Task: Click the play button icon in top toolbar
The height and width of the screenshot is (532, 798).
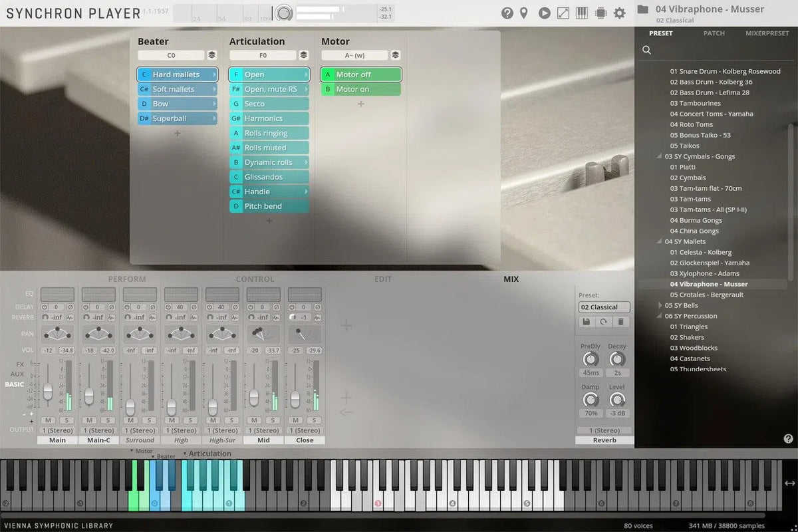Action: click(544, 13)
